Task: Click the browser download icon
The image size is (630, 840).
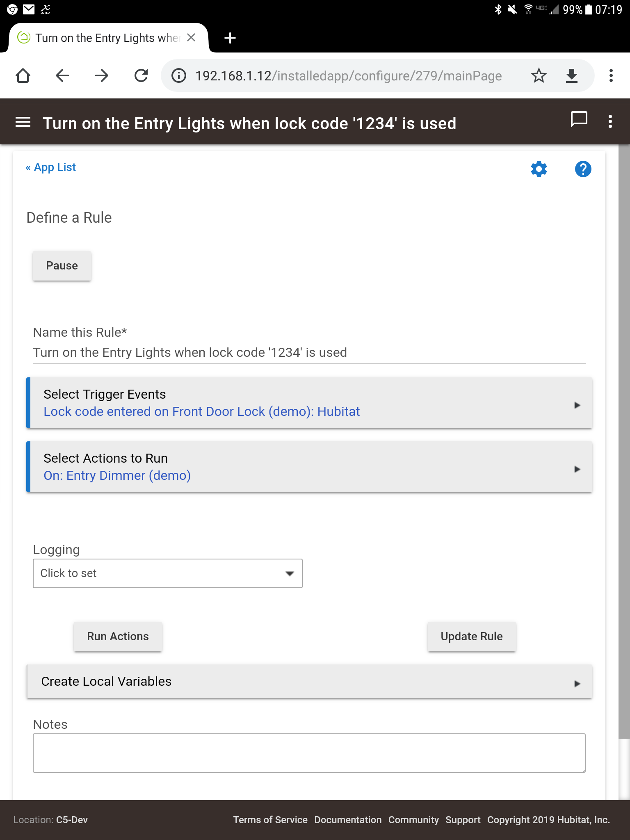Action: 571,76
